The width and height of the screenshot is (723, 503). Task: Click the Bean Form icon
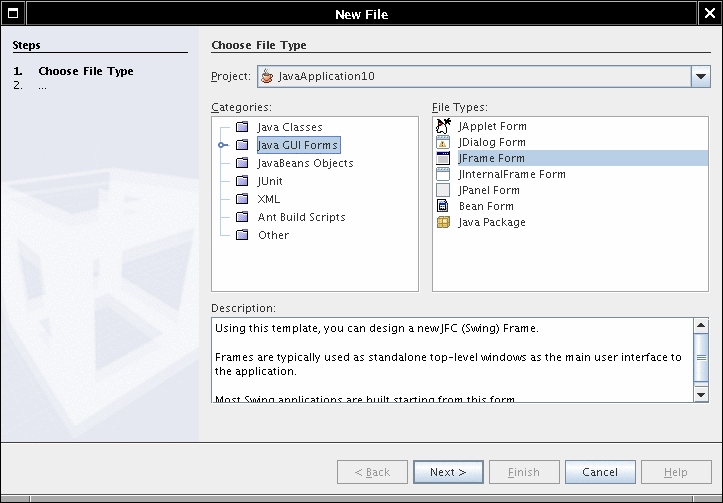pos(443,206)
